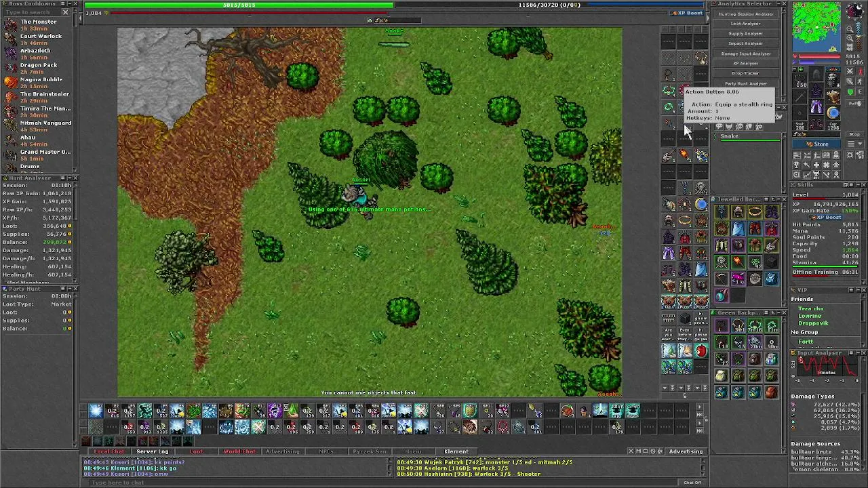The height and width of the screenshot is (488, 868).
Task: Select defensive green shield fight mode
Action: click(850, 91)
